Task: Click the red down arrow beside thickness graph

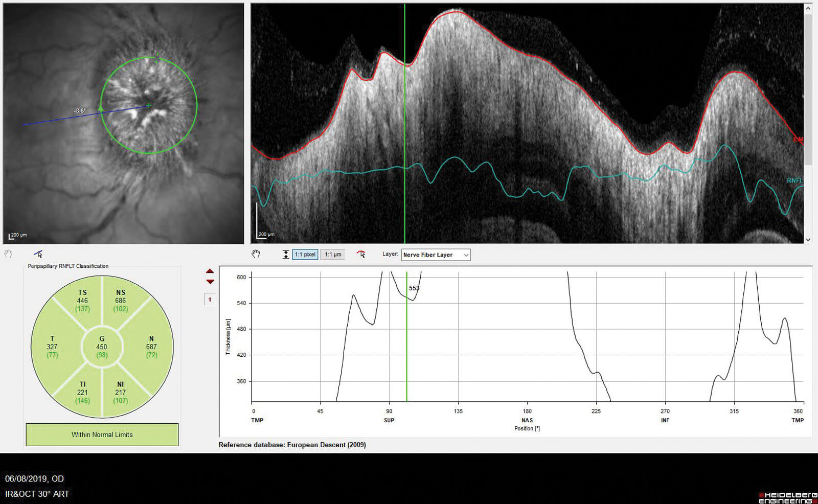Action: pos(210,282)
